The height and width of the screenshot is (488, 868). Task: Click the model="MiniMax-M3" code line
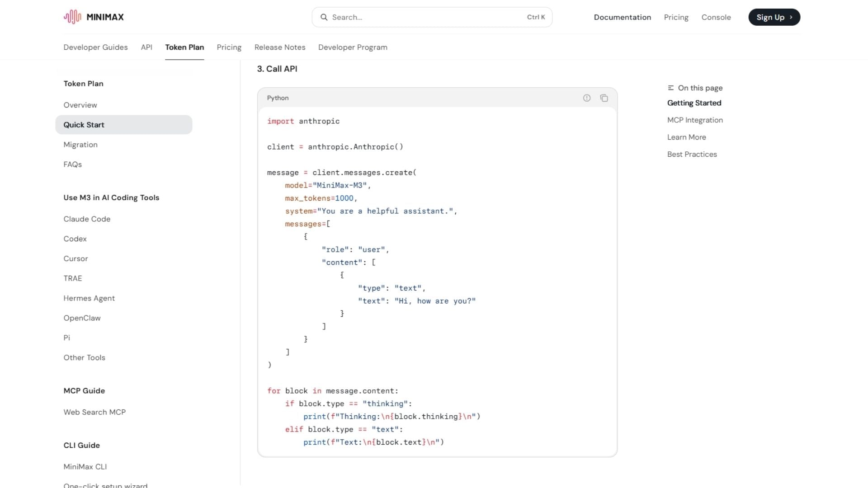pos(328,185)
